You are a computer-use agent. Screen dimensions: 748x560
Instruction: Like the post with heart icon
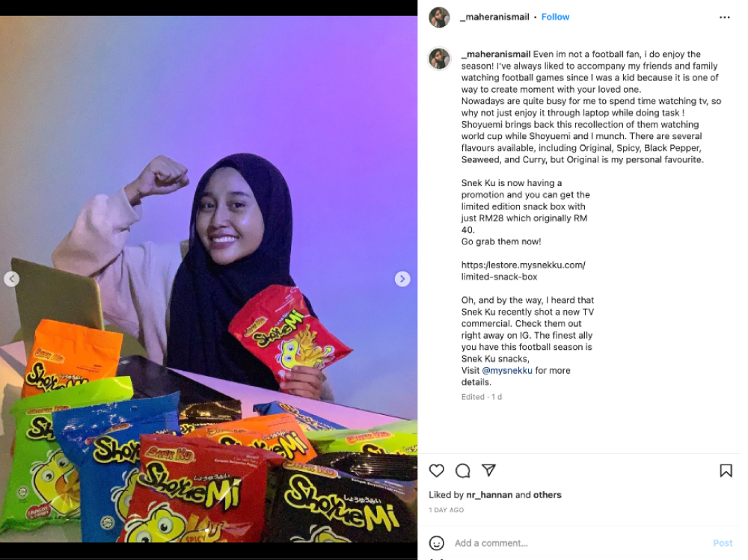(437, 471)
